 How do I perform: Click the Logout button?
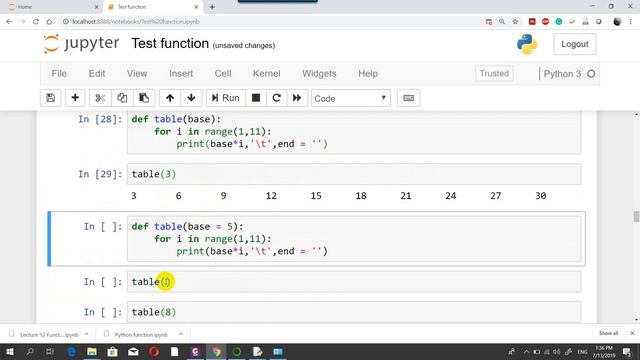575,44
